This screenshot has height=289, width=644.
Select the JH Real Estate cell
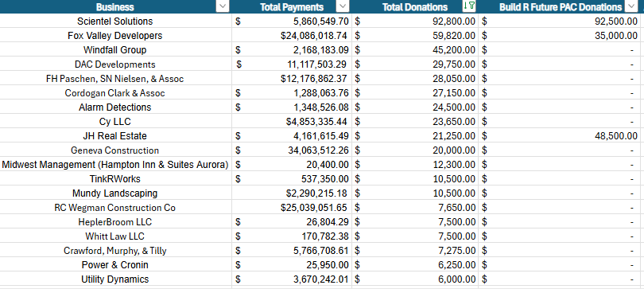pyautogui.click(x=115, y=136)
